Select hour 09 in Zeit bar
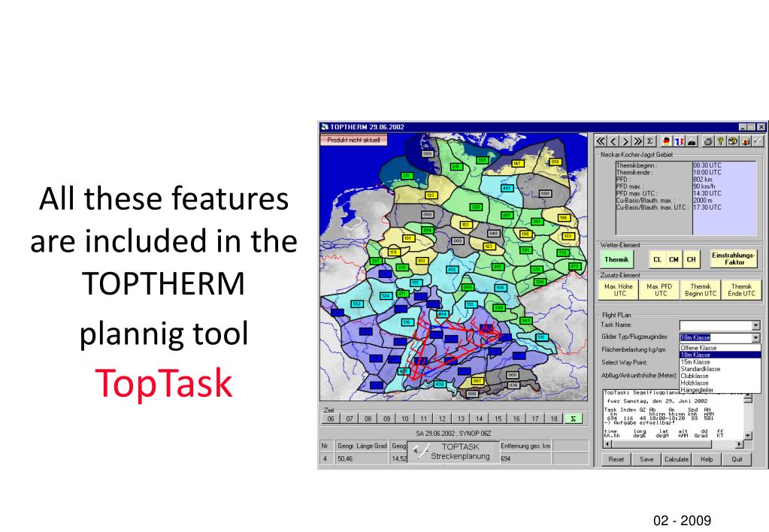This screenshot has height=532, width=769. (x=386, y=419)
